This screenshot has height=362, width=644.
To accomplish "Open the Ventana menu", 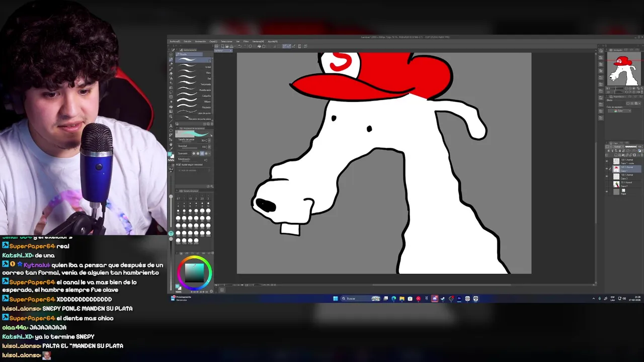I will (x=258, y=41).
